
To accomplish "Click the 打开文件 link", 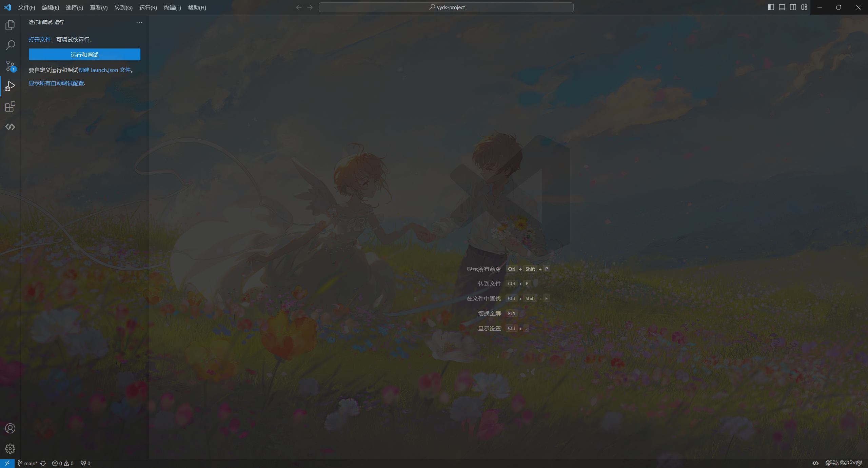I will [40, 39].
